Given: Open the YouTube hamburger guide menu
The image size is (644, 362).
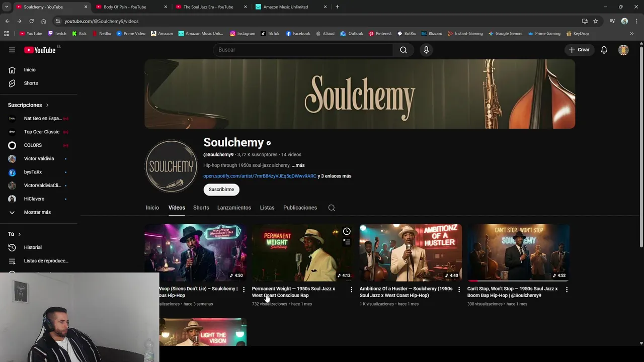Looking at the screenshot, I should click(12, 50).
